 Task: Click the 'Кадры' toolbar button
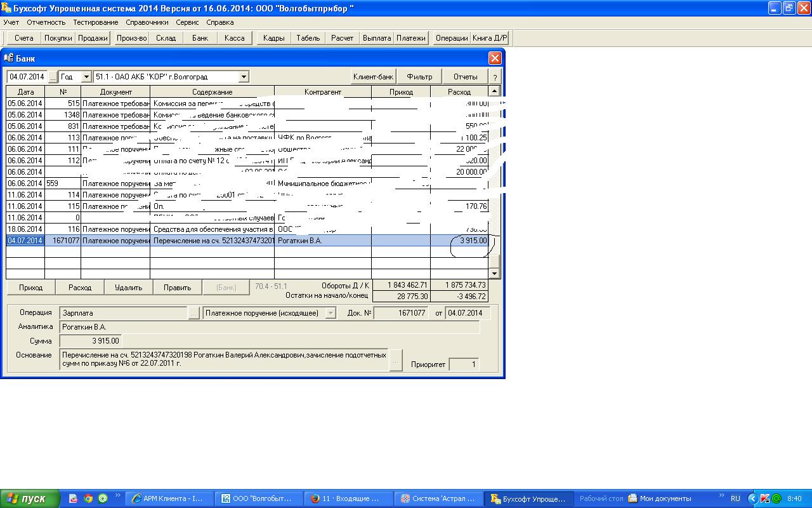[273, 38]
